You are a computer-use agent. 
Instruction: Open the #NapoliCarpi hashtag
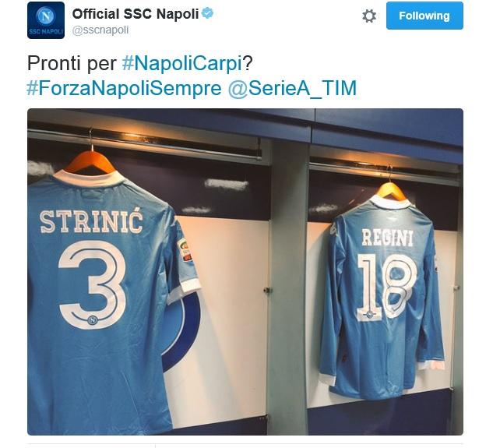click(181, 63)
